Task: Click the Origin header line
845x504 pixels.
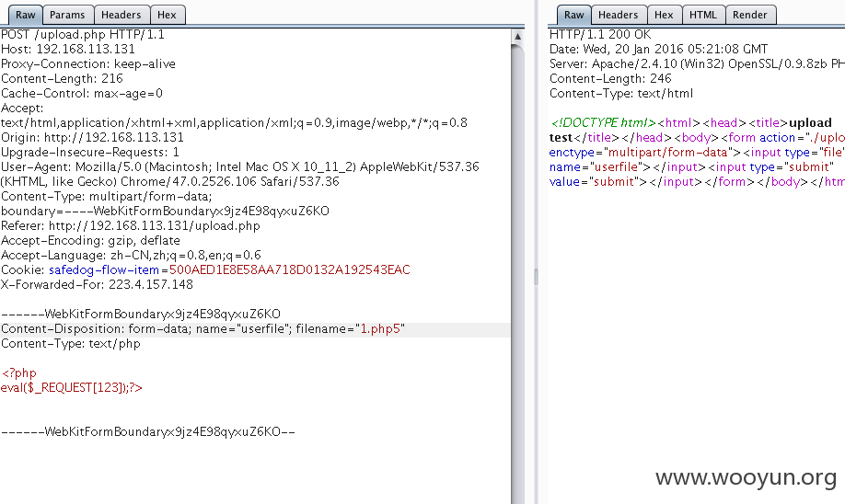Action: (92, 137)
